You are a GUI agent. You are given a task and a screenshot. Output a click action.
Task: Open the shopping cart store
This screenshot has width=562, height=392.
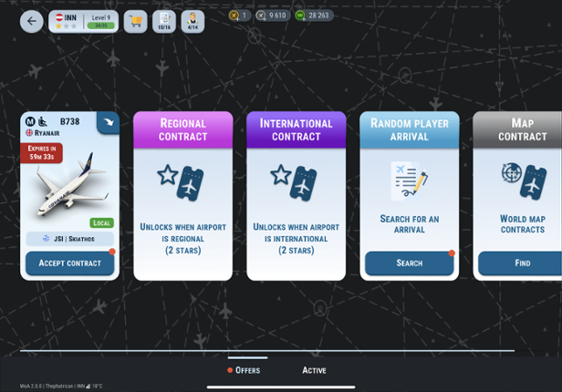tap(135, 21)
